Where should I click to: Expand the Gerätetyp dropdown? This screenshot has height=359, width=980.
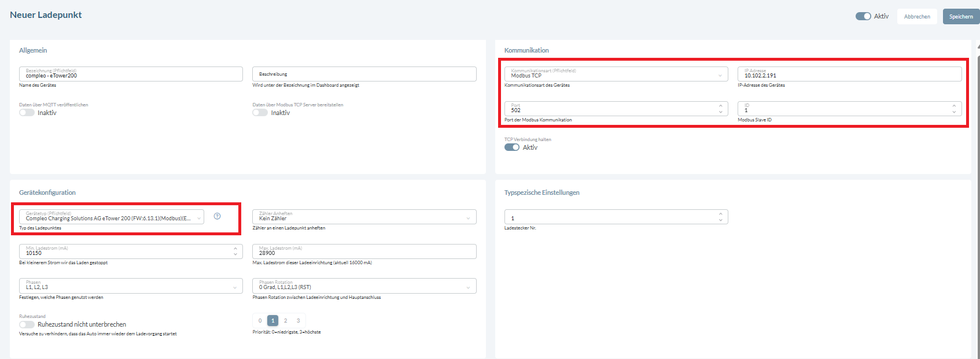click(111, 217)
